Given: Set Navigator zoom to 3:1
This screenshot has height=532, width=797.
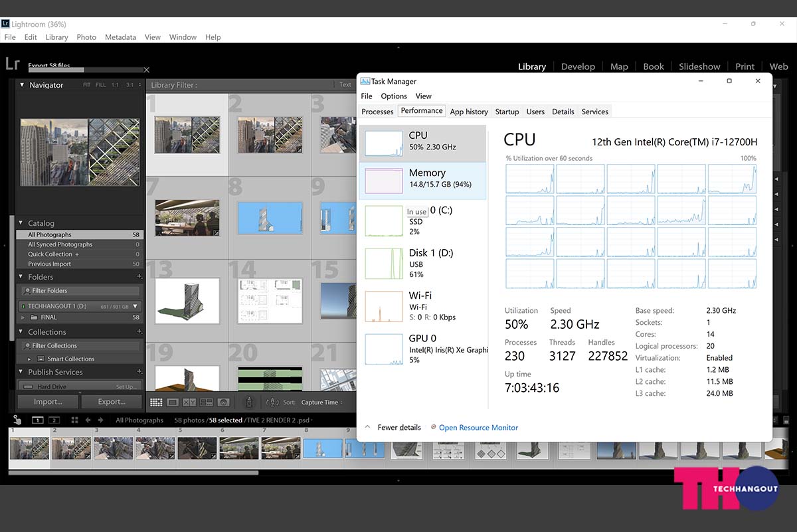Looking at the screenshot, I should [130, 85].
